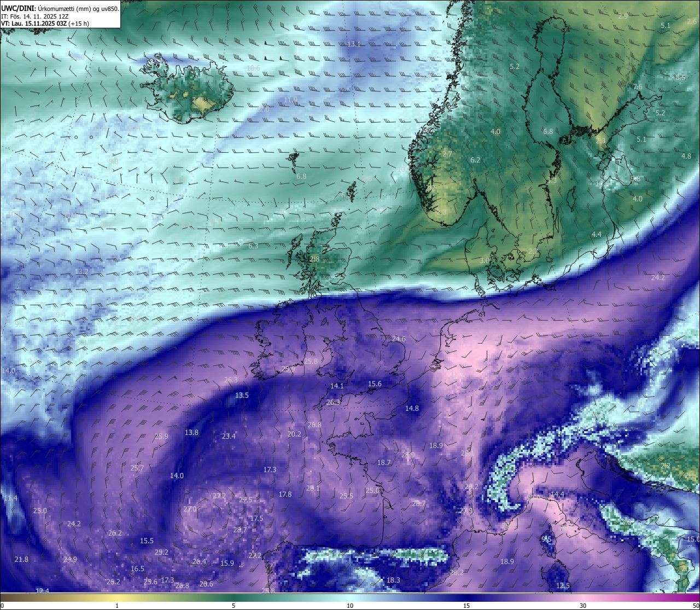The height and width of the screenshot is (610, 700).
Task: Click the value 14.4 over northern Italy
Action: pos(557,495)
